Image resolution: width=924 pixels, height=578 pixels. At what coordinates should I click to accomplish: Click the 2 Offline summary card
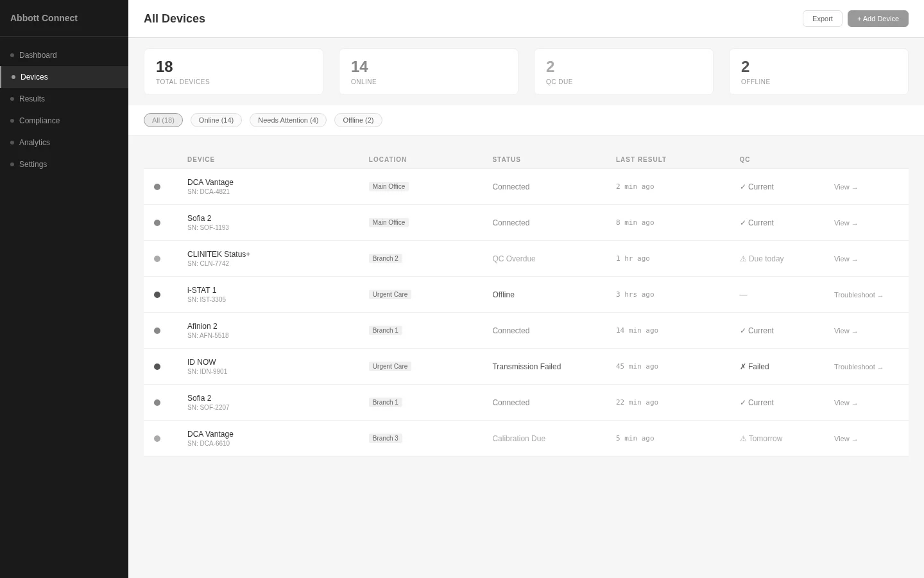818,71
